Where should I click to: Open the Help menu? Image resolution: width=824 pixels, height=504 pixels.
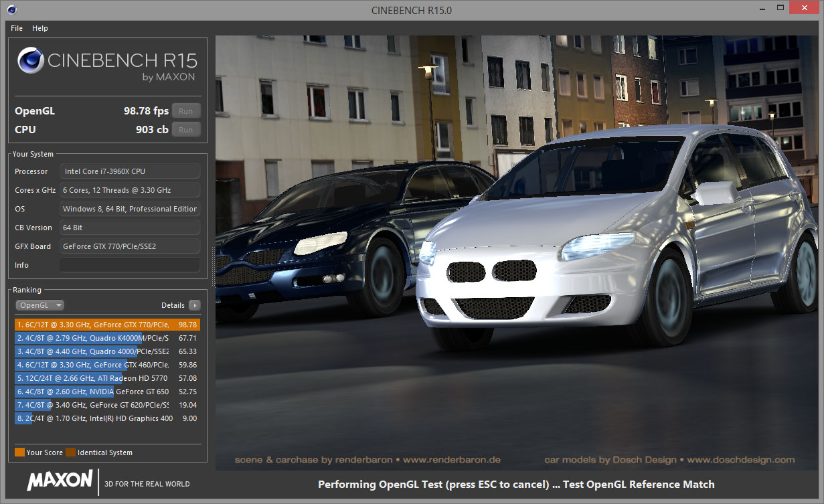(40, 28)
